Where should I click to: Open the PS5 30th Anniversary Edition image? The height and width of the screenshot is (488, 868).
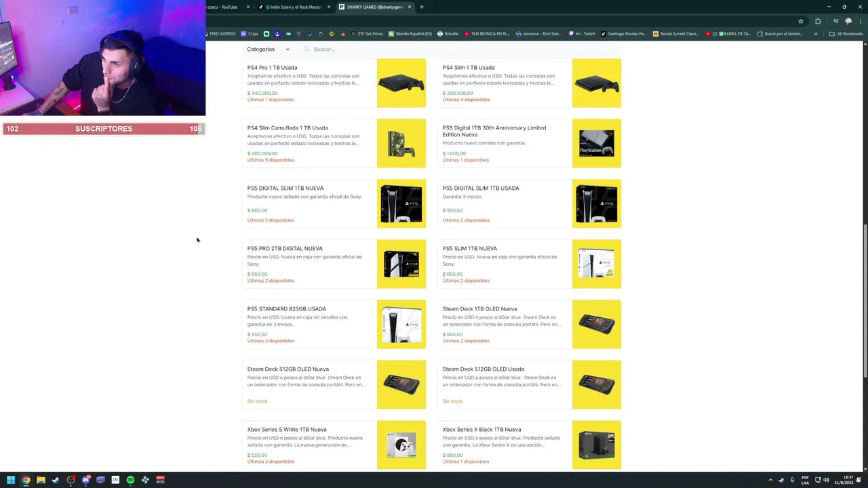(x=597, y=144)
